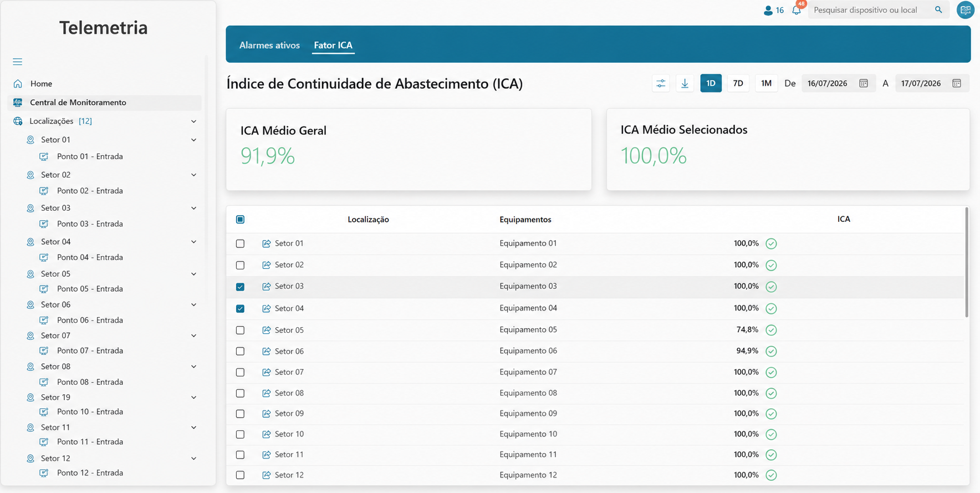
Task: Uncheck the Setor 04 row checkbox
Action: point(240,308)
